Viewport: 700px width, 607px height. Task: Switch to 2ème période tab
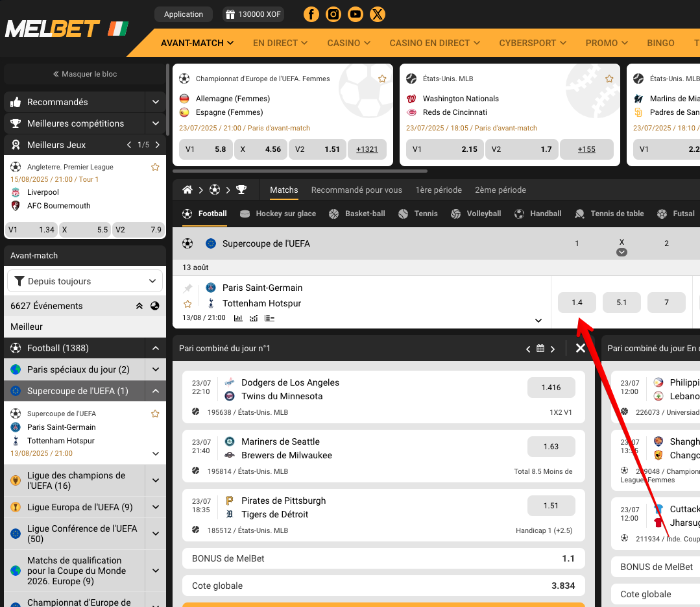tap(500, 190)
